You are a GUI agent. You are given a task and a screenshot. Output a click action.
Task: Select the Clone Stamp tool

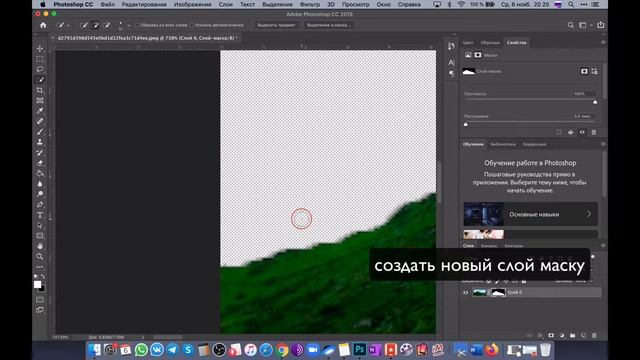tap(40, 142)
